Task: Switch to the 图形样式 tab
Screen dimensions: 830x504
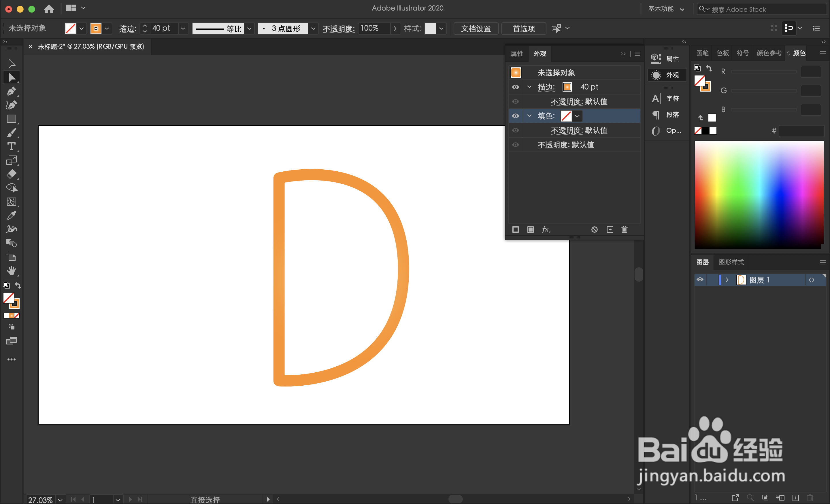Action: pyautogui.click(x=731, y=262)
